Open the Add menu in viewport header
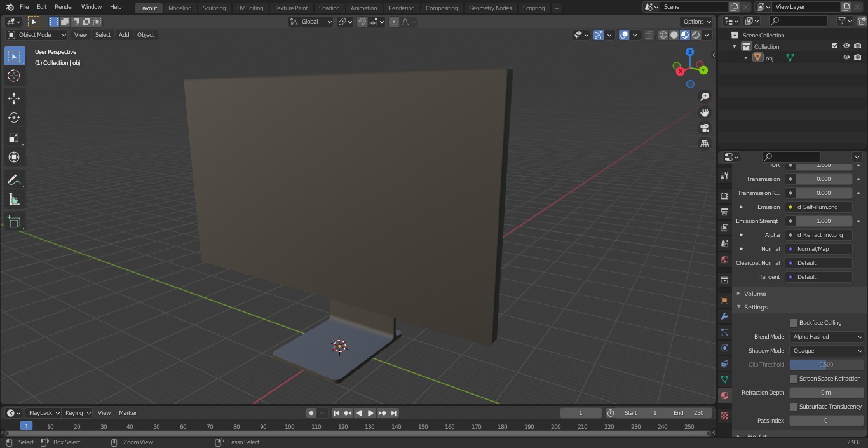This screenshot has width=868, height=448. (x=124, y=35)
